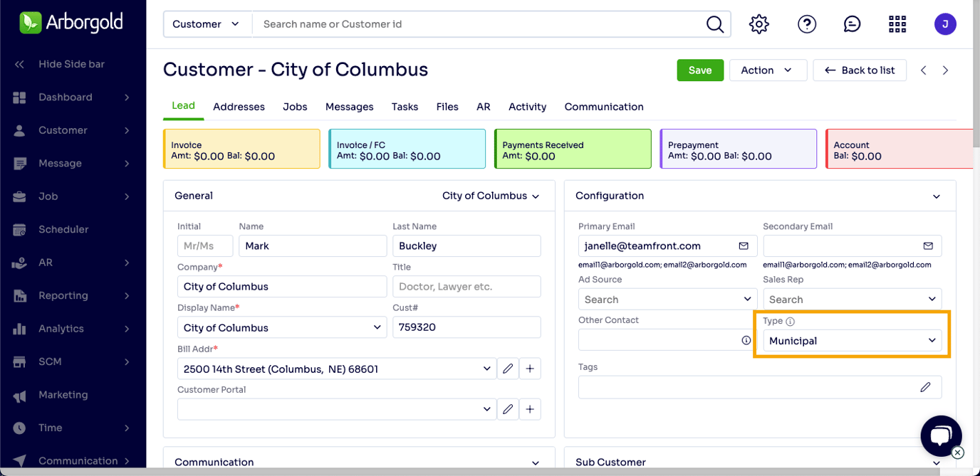Click the Last Name input field
The height and width of the screenshot is (476, 980).
point(466,246)
